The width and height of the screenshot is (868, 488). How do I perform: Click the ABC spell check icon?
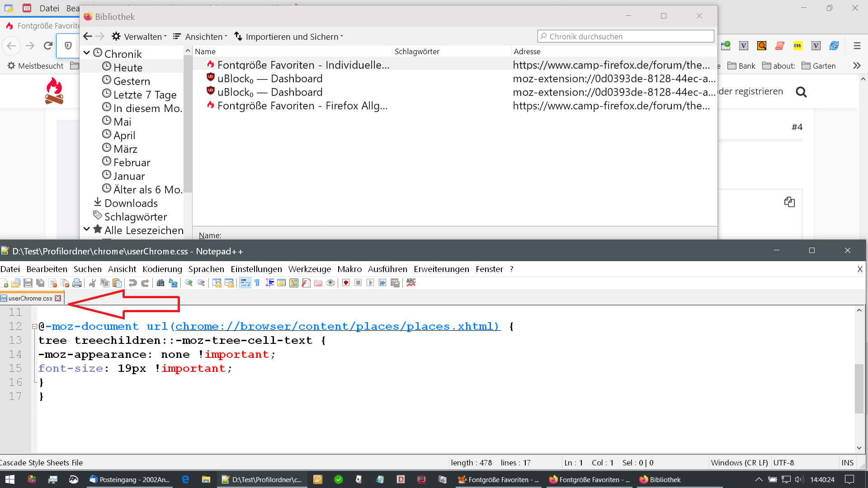coord(411,283)
